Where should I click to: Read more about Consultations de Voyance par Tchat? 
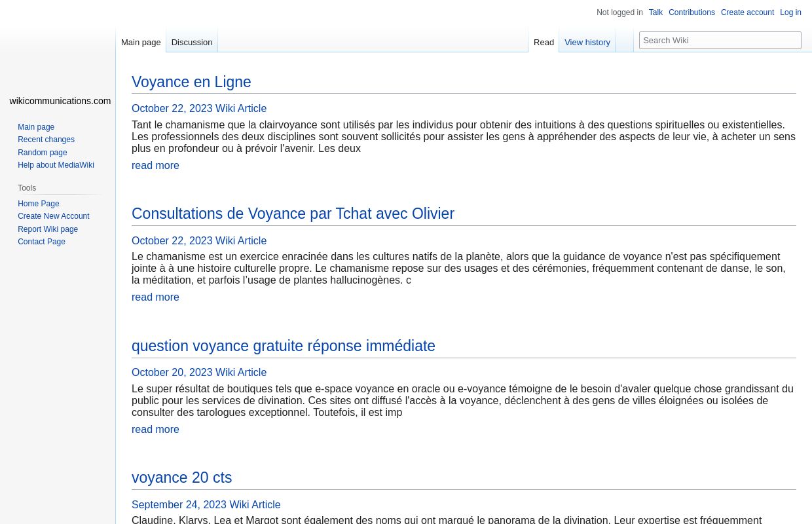point(155,297)
